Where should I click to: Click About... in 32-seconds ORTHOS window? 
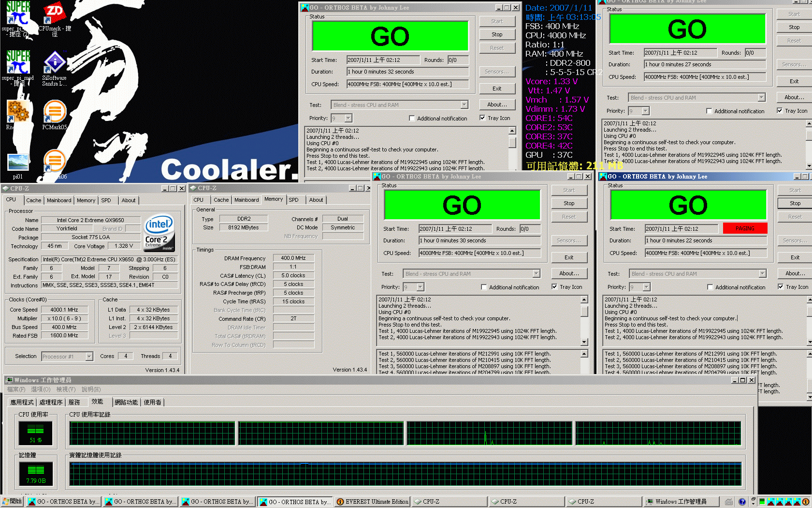(497, 105)
